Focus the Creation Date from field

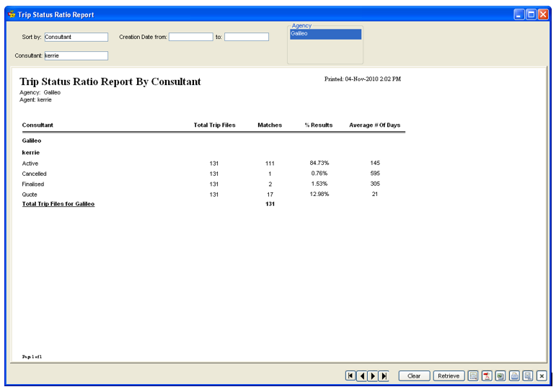(191, 37)
